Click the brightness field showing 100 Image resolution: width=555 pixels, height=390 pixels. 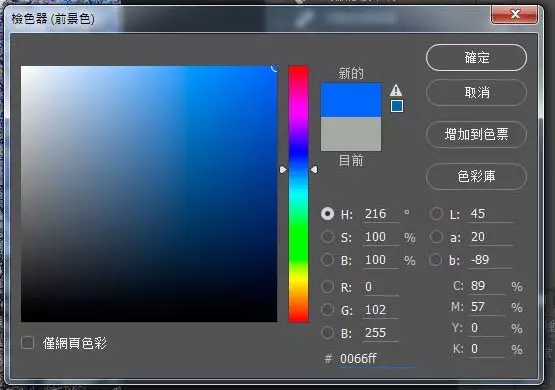point(381,260)
